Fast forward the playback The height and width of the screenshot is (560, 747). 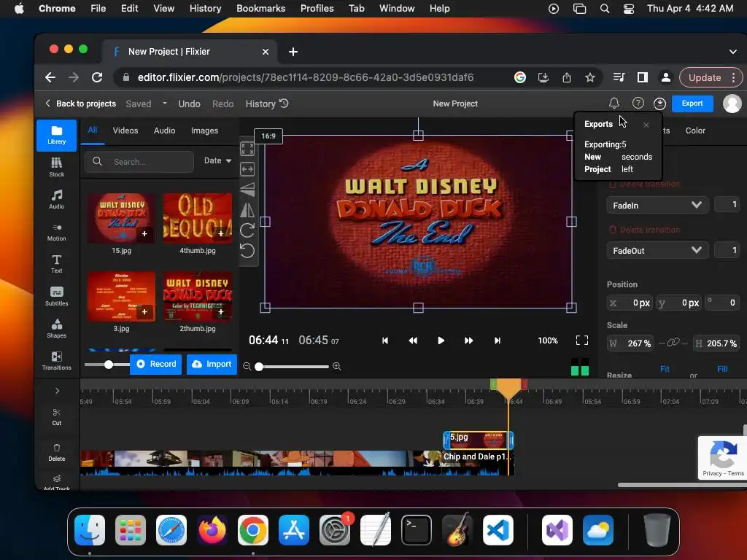point(469,341)
